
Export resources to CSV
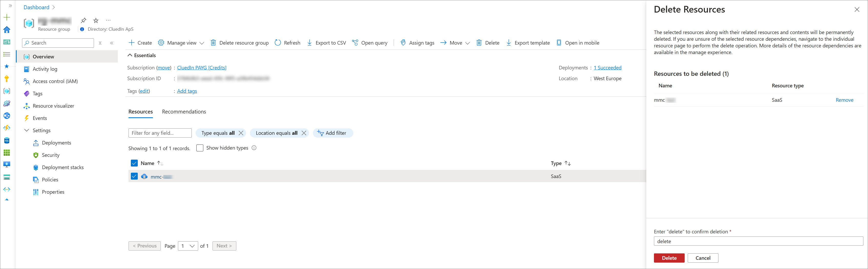[x=326, y=43]
